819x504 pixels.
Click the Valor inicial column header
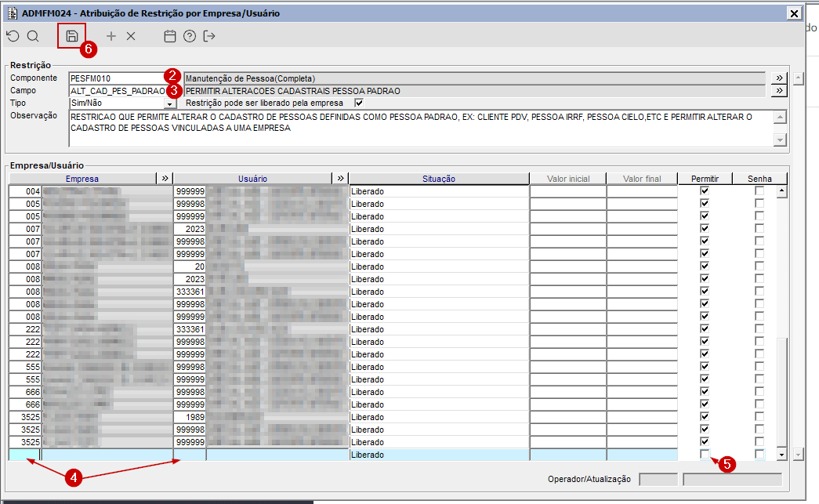click(567, 179)
